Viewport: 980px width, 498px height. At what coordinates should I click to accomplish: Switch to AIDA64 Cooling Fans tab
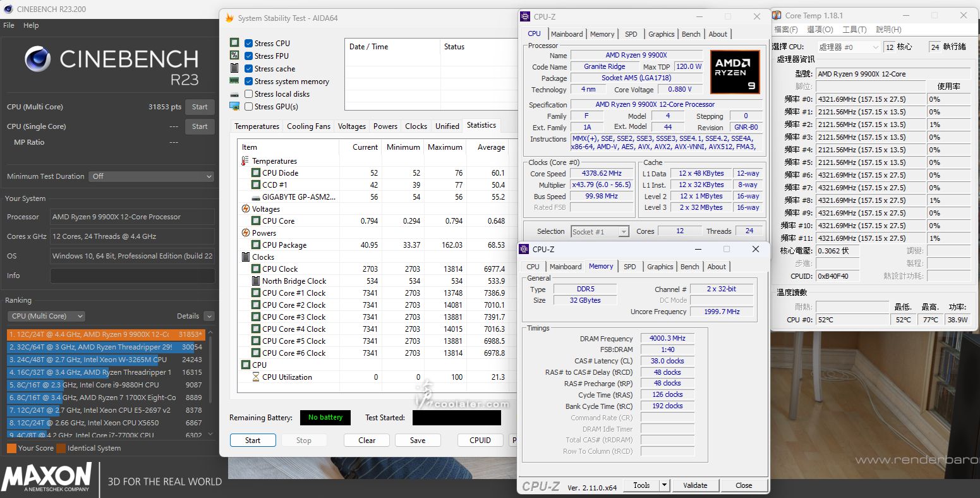(308, 126)
